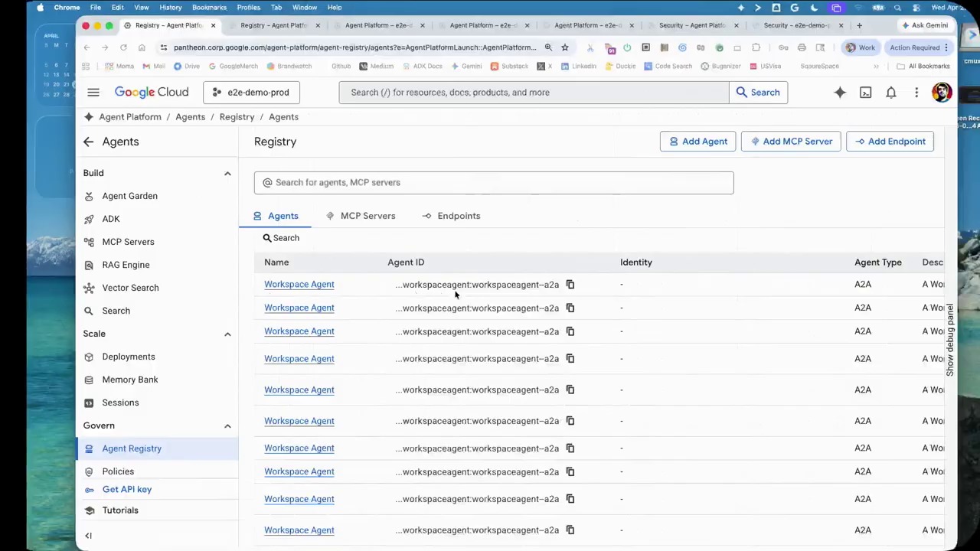Viewport: 980px width, 551px height.
Task: Switch to the Endpoints tab
Action: (x=451, y=216)
